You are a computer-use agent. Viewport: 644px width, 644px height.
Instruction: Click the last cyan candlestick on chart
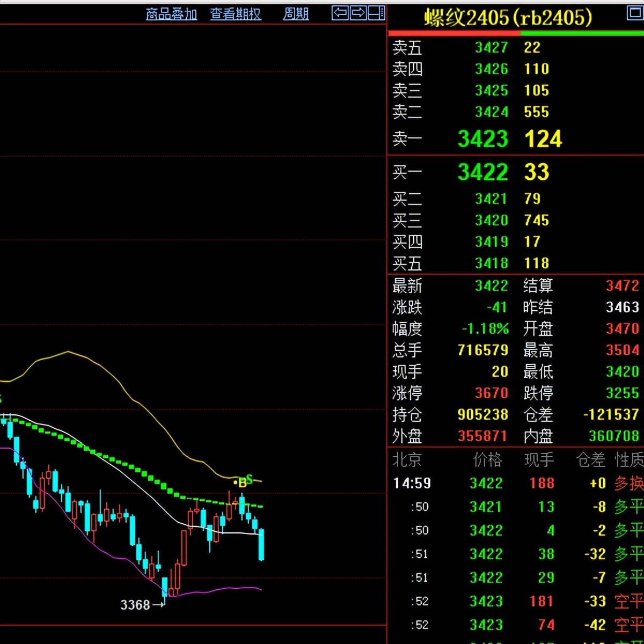[x=261, y=544]
